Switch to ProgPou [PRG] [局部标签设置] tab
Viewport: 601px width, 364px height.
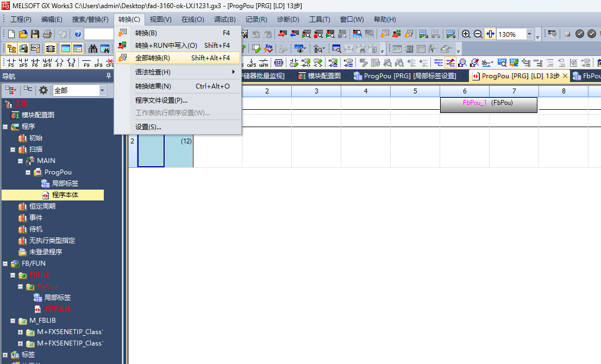(x=405, y=76)
